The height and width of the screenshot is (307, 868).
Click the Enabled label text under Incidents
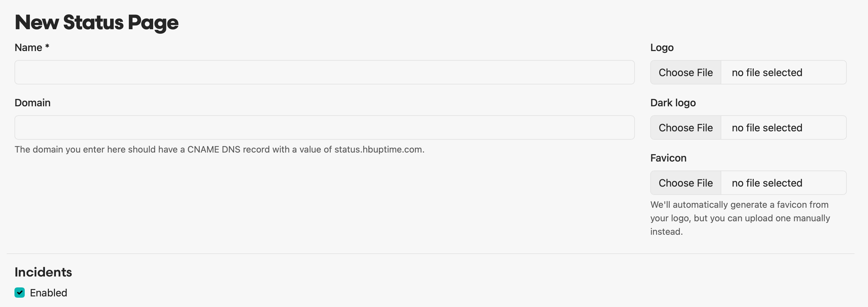point(48,293)
